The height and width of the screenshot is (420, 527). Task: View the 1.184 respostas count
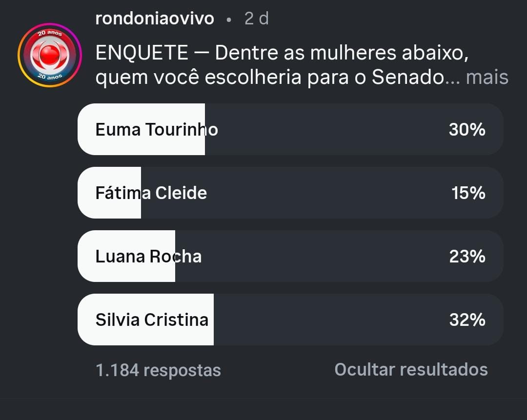coord(158,370)
